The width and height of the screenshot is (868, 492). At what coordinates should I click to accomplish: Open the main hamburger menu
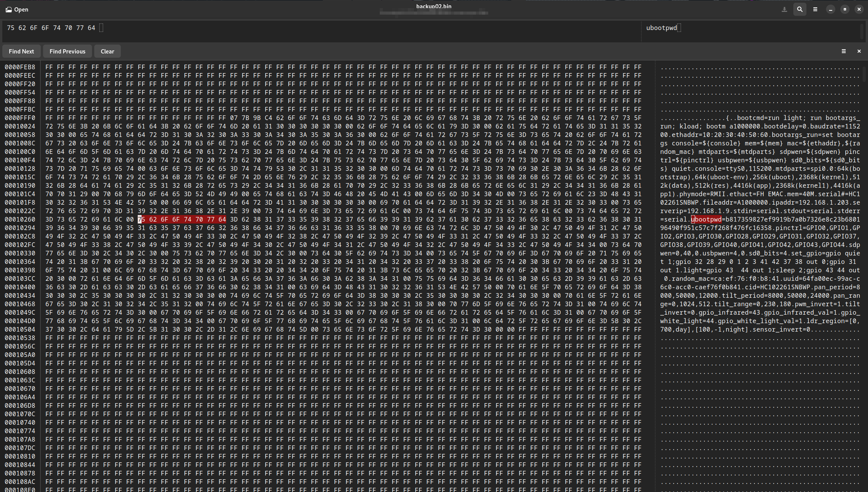pyautogui.click(x=815, y=9)
